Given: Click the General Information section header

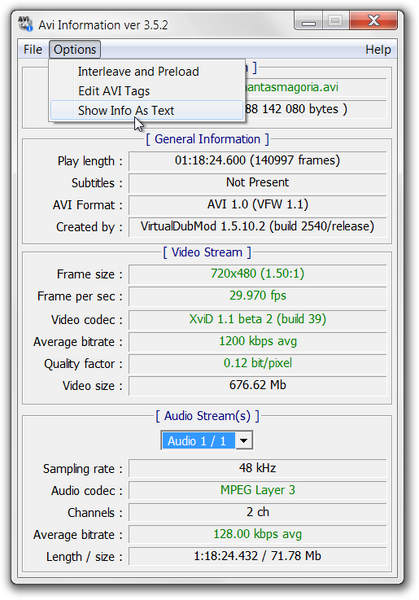Looking at the screenshot, I should (x=207, y=139).
